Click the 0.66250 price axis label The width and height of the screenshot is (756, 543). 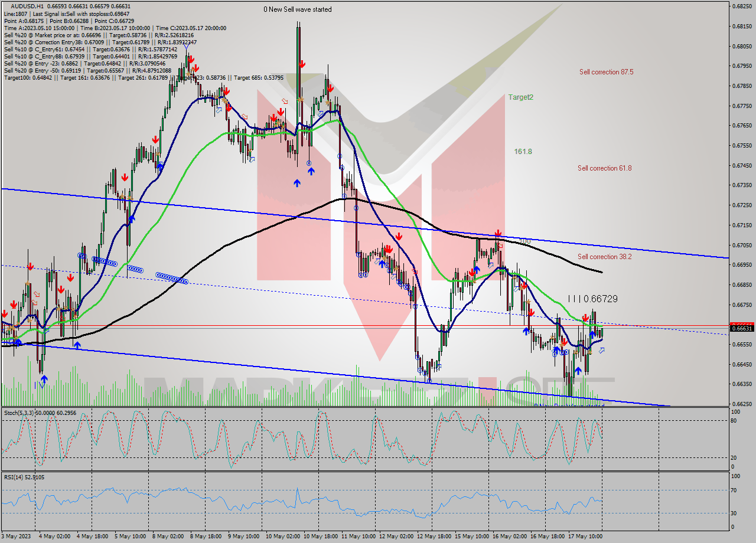743,404
